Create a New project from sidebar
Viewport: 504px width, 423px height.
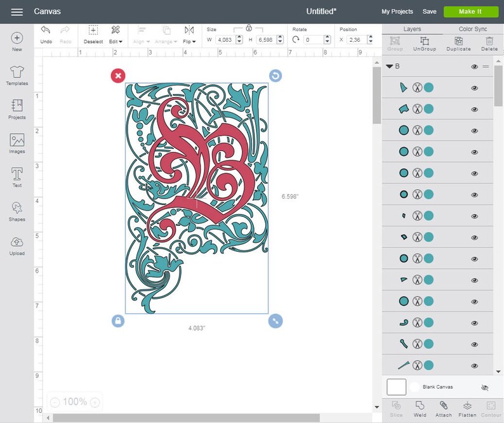[17, 41]
